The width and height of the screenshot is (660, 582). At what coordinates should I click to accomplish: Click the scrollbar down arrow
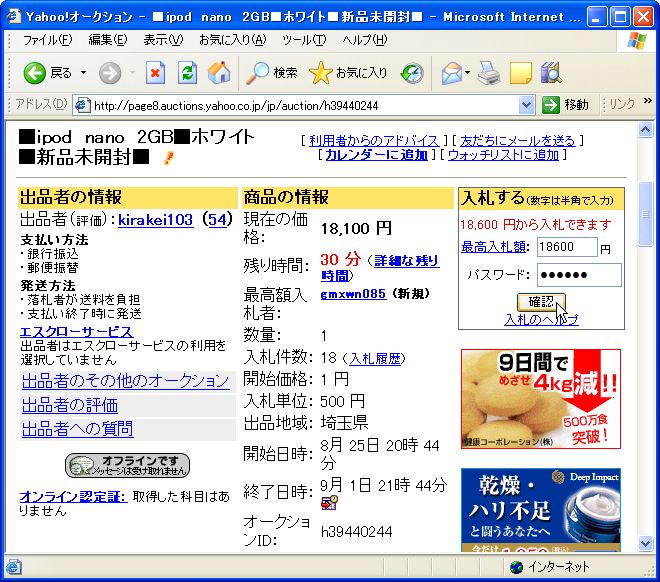[645, 543]
